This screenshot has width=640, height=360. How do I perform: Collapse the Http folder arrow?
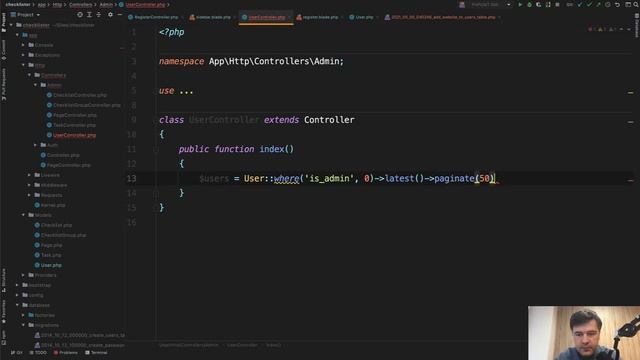[23, 65]
